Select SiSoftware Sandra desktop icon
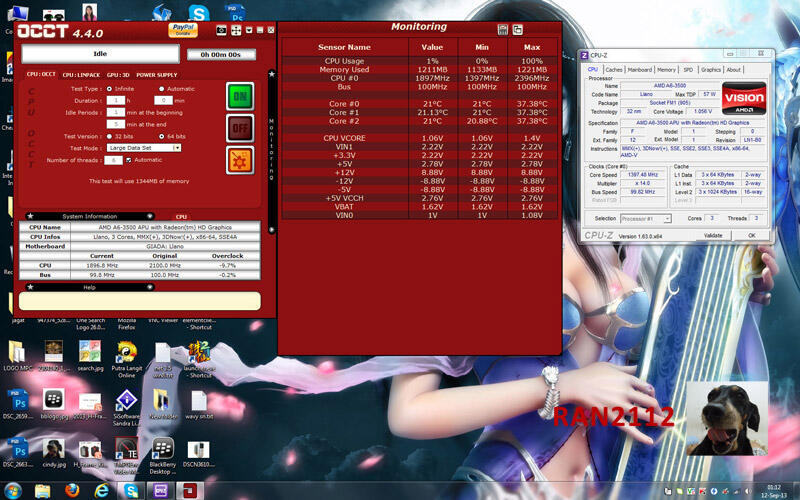 pos(127,407)
